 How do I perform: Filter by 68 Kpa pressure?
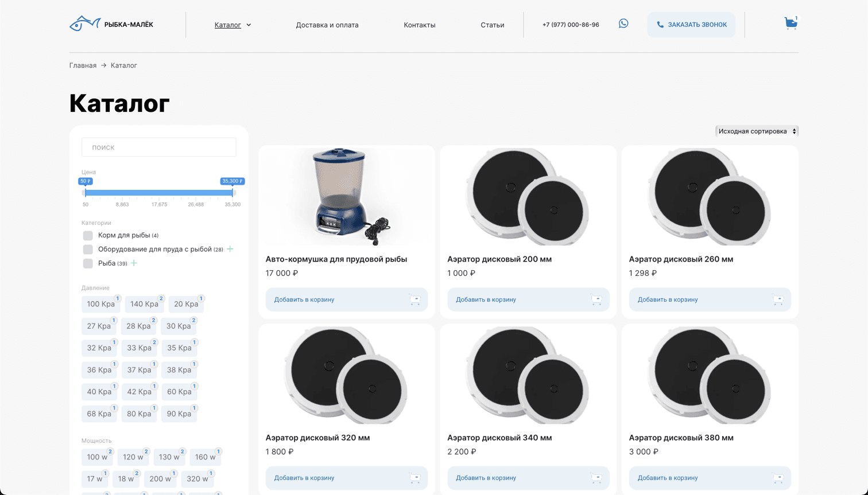[99, 414]
